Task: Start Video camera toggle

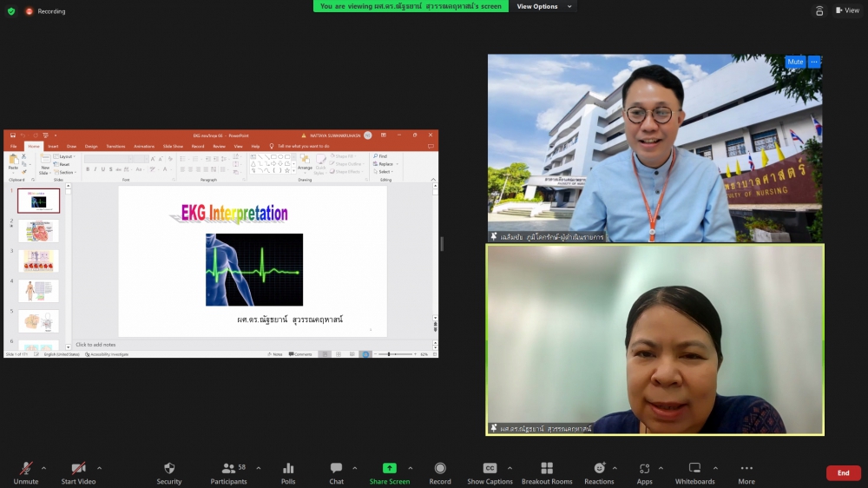Action: 78,469
